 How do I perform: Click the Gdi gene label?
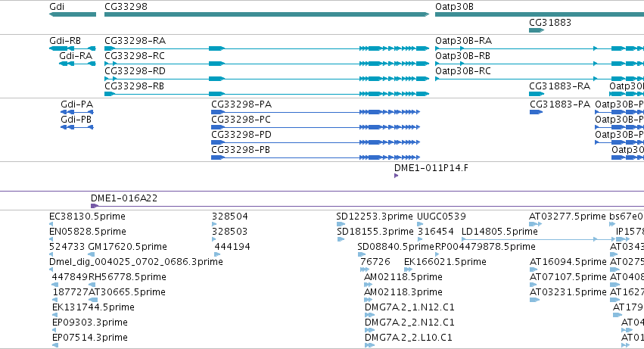tap(57, 7)
